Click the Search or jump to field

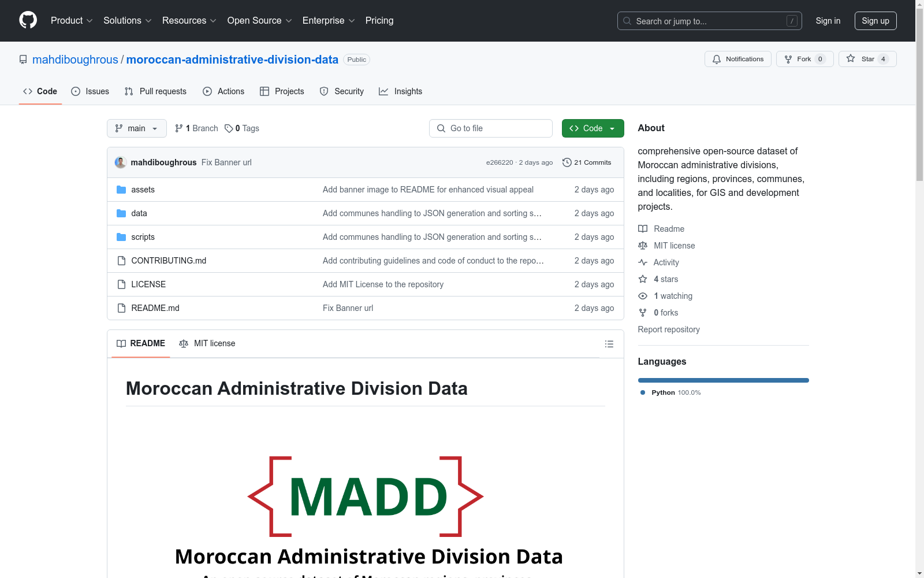(x=710, y=21)
